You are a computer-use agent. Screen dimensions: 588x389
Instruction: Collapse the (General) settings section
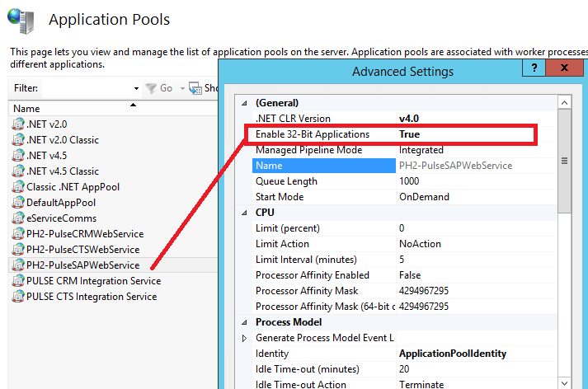243,103
